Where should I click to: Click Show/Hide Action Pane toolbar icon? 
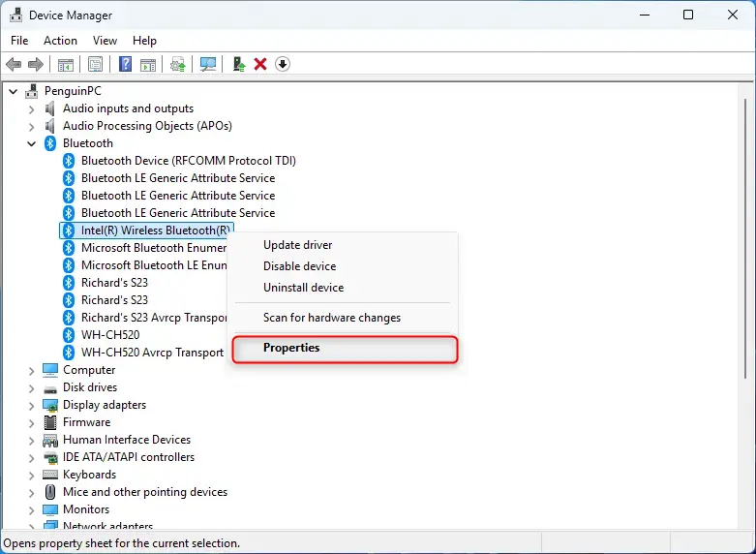[x=148, y=64]
